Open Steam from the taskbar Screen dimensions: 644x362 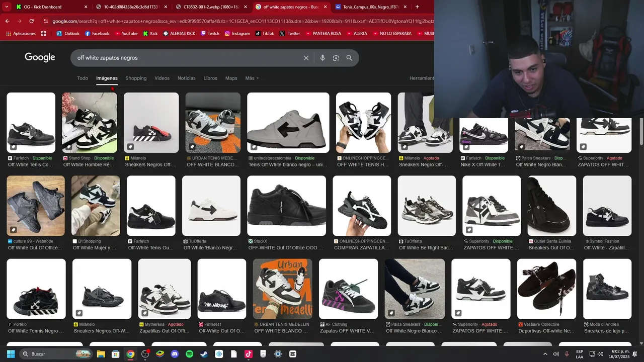[x=204, y=354]
